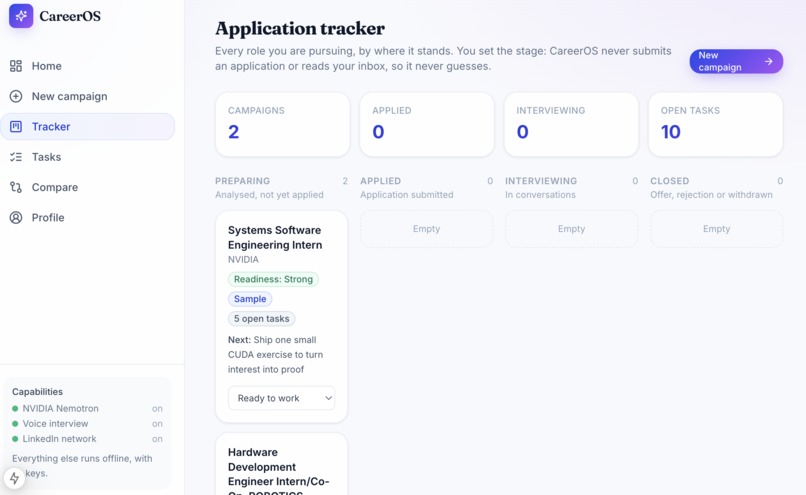Click the Compare branch icon
The height and width of the screenshot is (495, 806).
click(16, 187)
